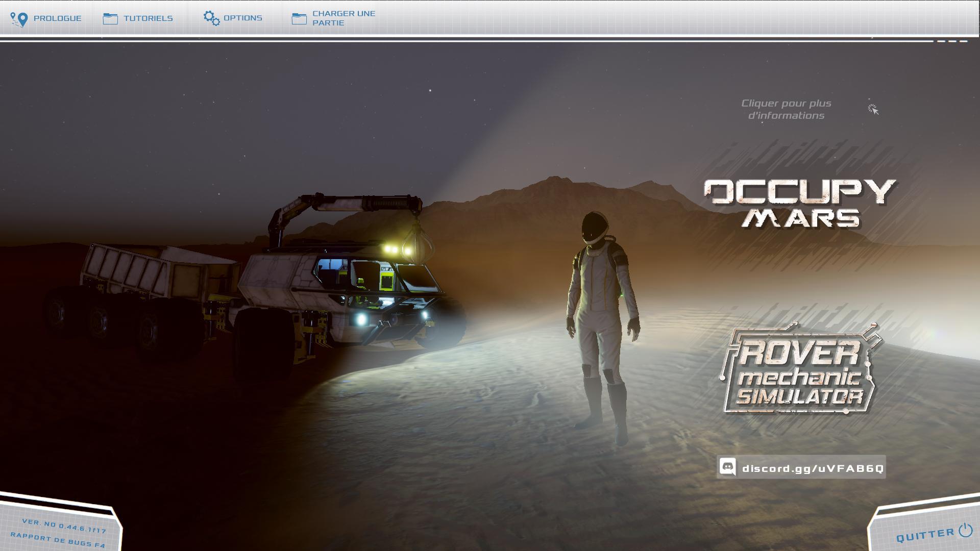
Task: Click the RAPPORT DE BUGS F4 label
Action: (x=58, y=540)
